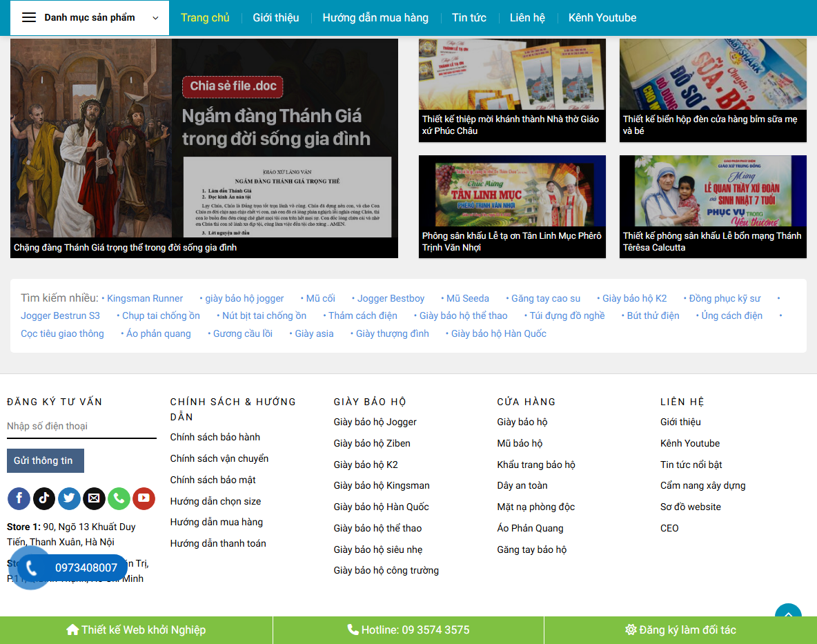Click the scroll-to-top arrow icon
The height and width of the screenshot is (644, 817).
pos(788,614)
